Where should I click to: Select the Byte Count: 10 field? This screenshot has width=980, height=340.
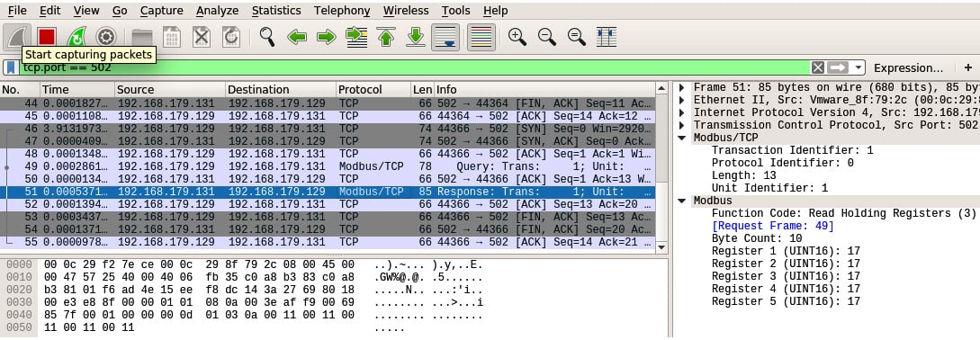click(x=757, y=238)
